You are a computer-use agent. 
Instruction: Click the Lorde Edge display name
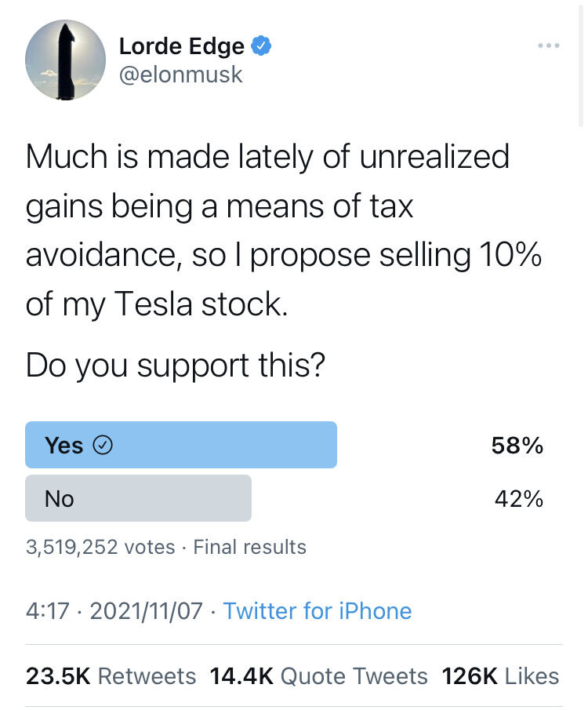182,46
